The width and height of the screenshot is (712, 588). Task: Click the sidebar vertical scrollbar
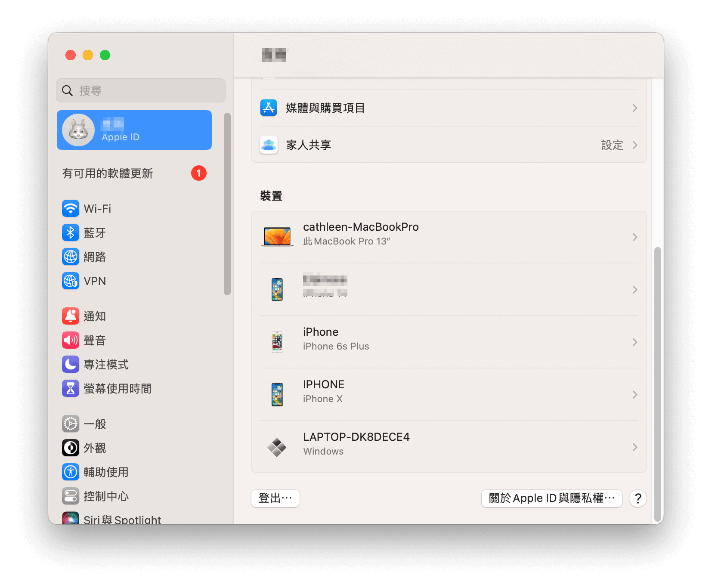click(227, 204)
